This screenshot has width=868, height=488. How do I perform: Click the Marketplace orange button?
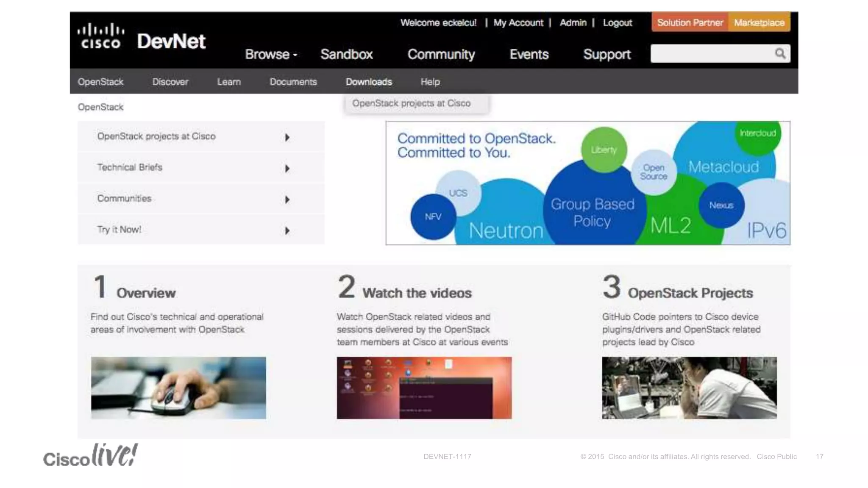(759, 22)
